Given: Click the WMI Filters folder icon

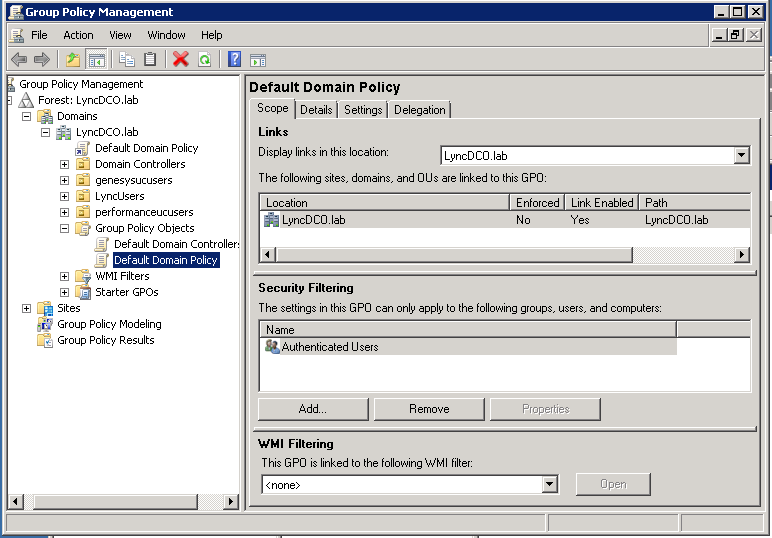Looking at the screenshot, I should [x=83, y=276].
